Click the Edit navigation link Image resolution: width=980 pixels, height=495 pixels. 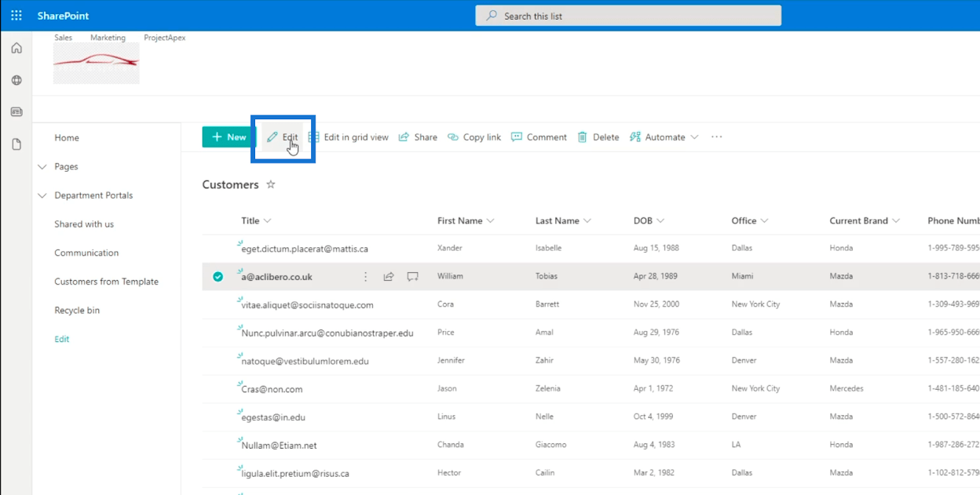(62, 339)
